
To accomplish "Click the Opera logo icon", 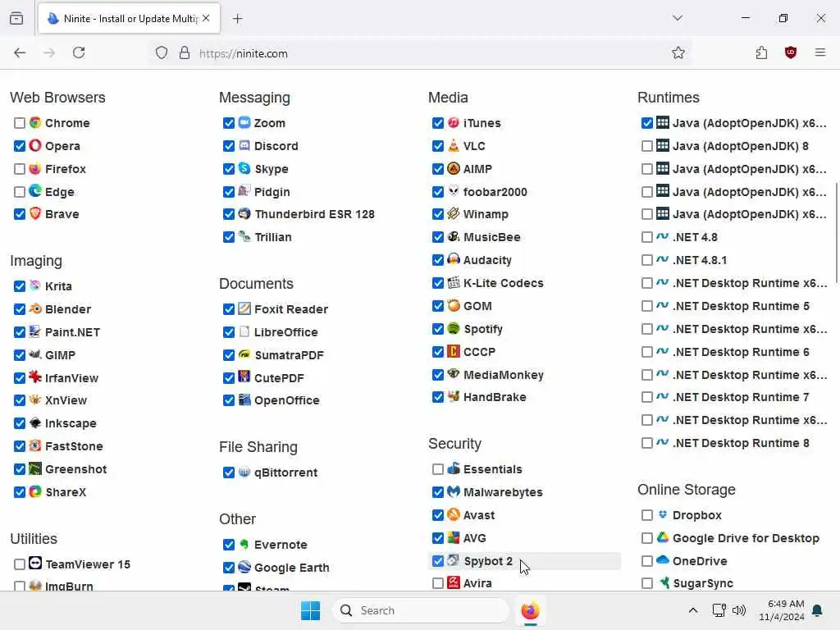I will click(35, 146).
